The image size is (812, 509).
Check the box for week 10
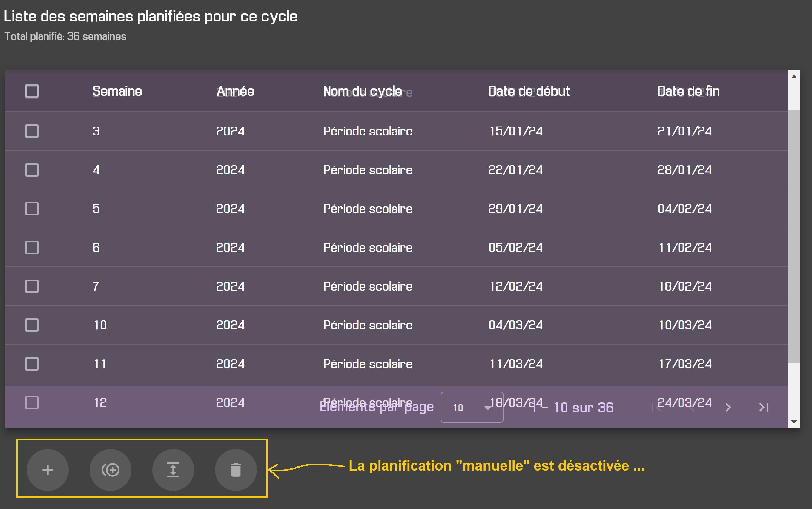pos(32,325)
